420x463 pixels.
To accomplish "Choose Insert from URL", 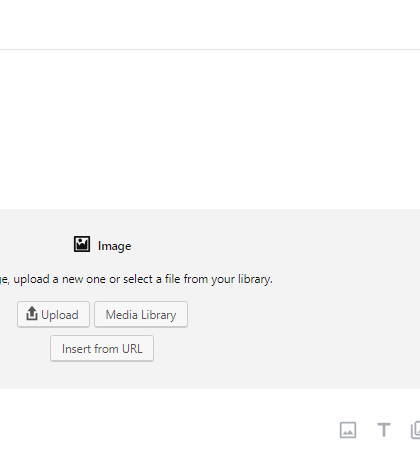I will [x=102, y=348].
